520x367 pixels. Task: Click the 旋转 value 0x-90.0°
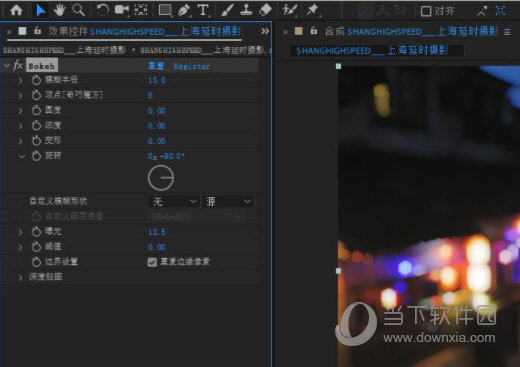click(x=166, y=156)
